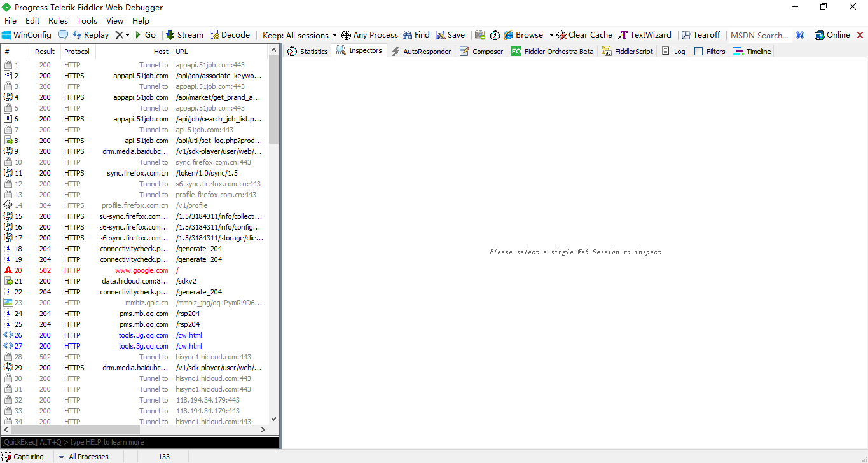Save sessions with the Save button
The width and height of the screenshot is (868, 463).
[450, 35]
